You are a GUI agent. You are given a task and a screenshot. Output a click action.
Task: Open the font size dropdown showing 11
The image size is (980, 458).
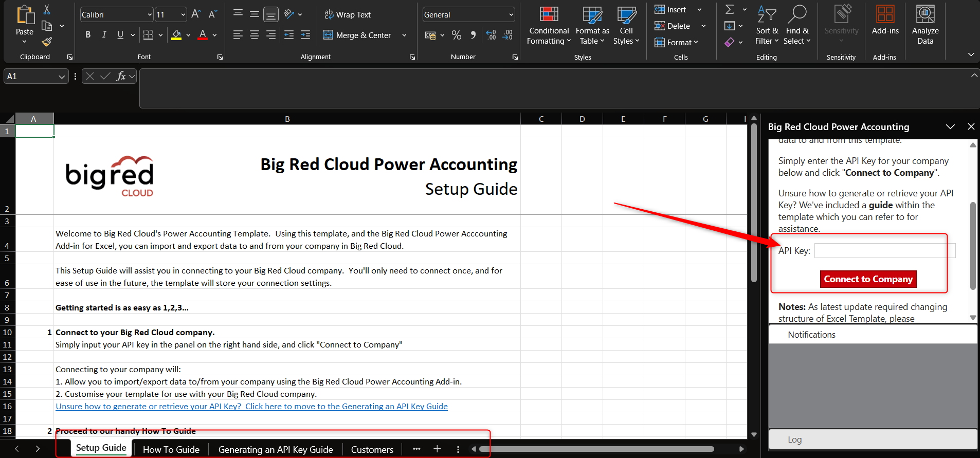(x=183, y=15)
